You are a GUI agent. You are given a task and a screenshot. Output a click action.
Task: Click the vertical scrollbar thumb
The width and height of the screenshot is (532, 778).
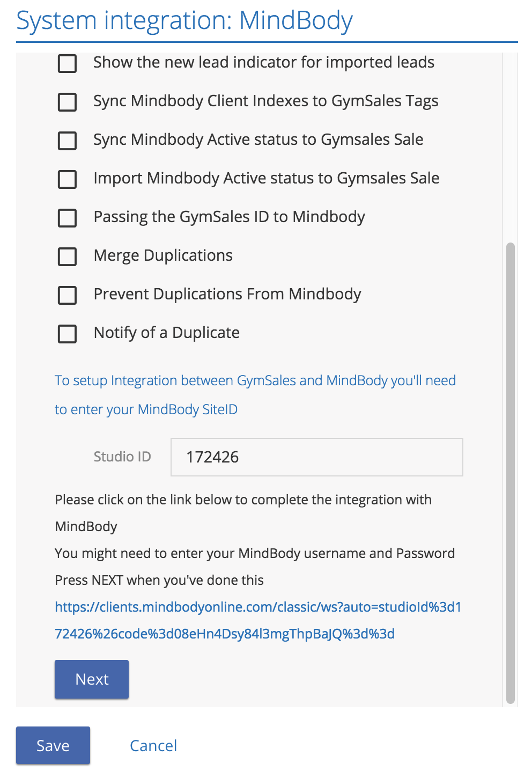coord(511,472)
